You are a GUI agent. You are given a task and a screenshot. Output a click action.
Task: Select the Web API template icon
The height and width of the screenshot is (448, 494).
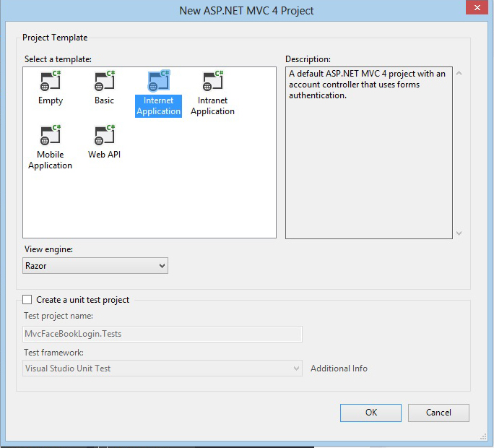(105, 135)
